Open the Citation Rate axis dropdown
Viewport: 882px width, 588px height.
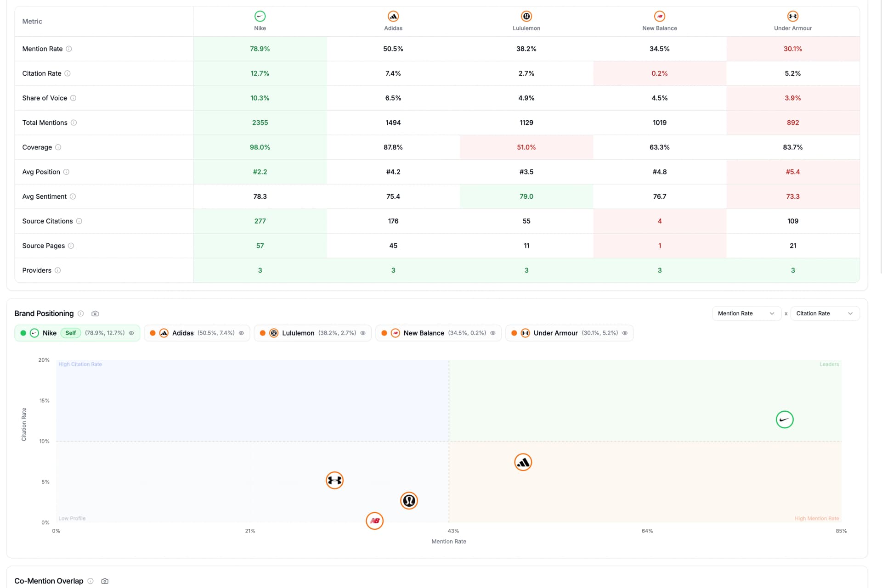pyautogui.click(x=825, y=314)
